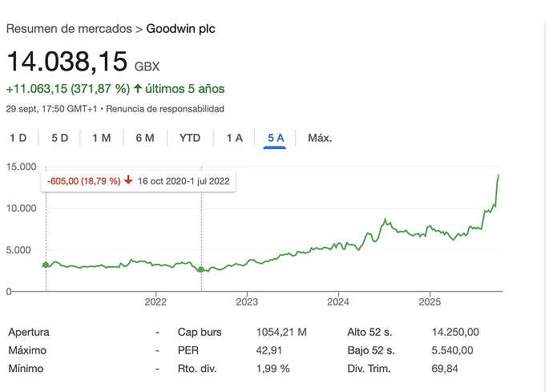Click the active 5 A tab

coord(276,138)
